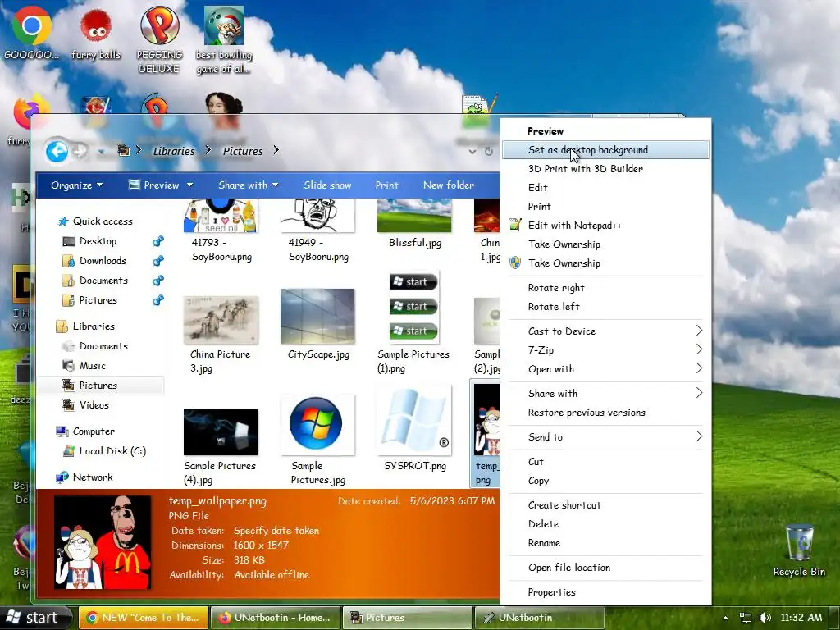Expand the chevron after Pictures in address bar
This screenshot has width=840, height=630.
click(276, 151)
